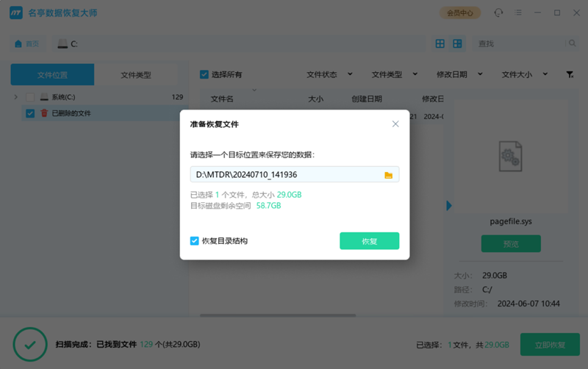Open the 修改日期 filter dropdown

(x=459, y=74)
